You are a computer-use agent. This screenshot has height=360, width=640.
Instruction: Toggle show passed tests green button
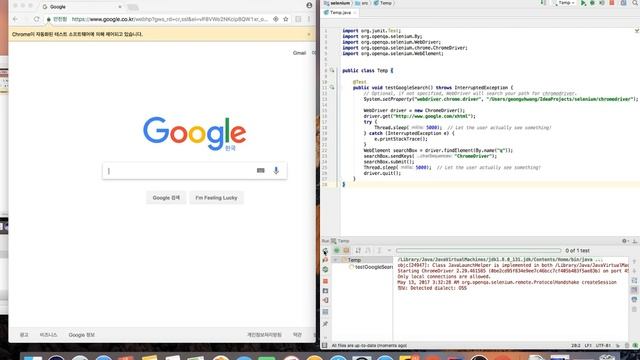[x=337, y=250]
